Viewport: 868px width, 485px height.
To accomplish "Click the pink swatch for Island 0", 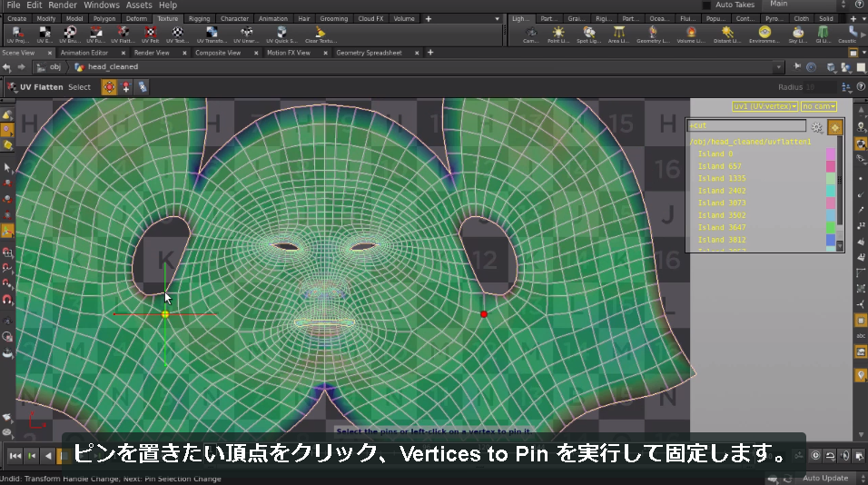I will coord(831,153).
